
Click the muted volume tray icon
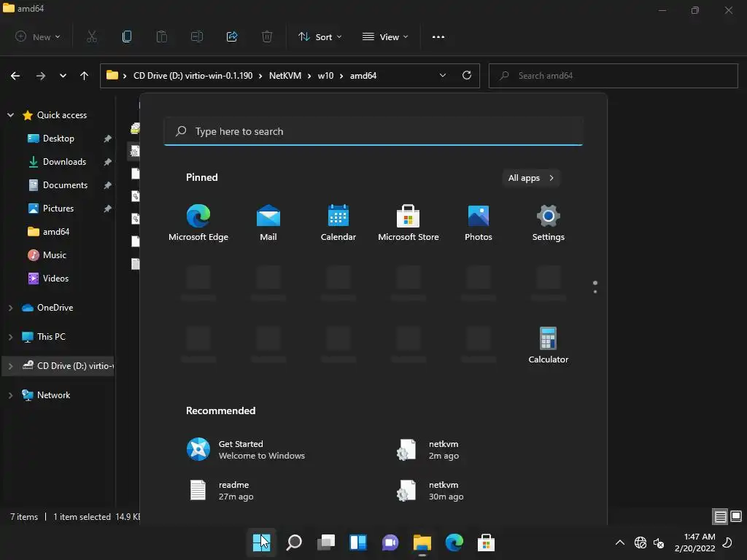659,542
